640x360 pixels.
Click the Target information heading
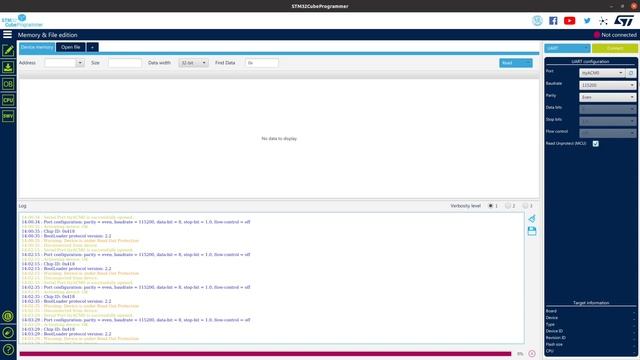coord(591,303)
